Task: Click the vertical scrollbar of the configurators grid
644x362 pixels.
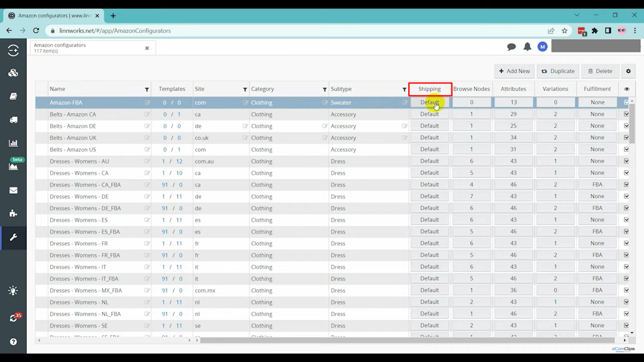Action: pyautogui.click(x=632, y=123)
